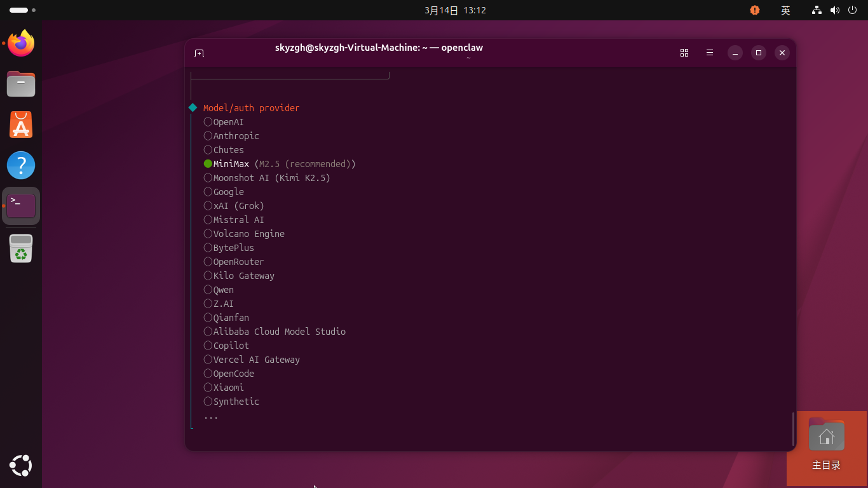The image size is (868, 488).
Task: Select the OpenAI radio option
Action: tap(208, 122)
